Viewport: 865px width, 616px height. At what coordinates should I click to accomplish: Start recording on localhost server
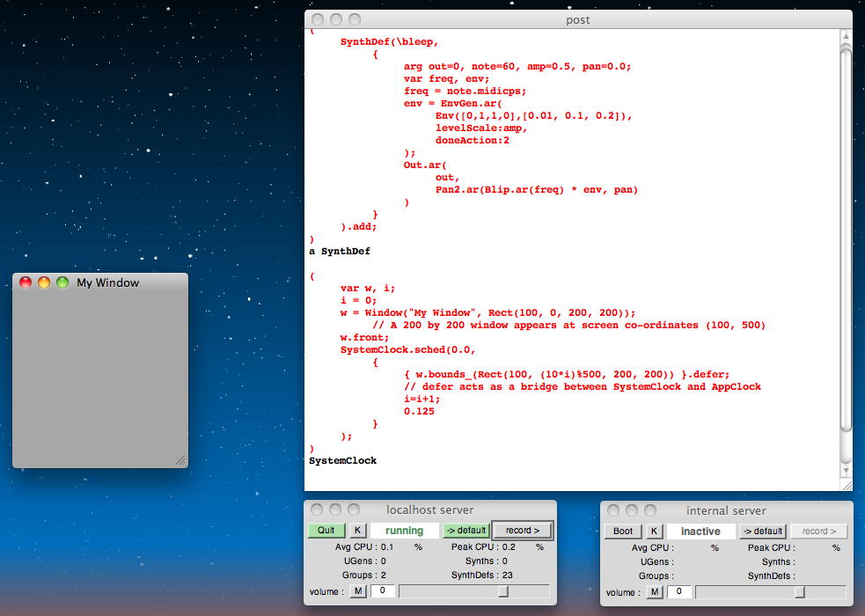522,531
